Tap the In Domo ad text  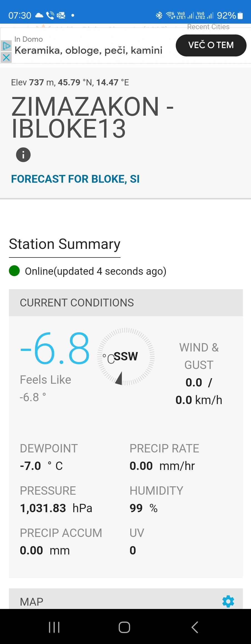88,46
